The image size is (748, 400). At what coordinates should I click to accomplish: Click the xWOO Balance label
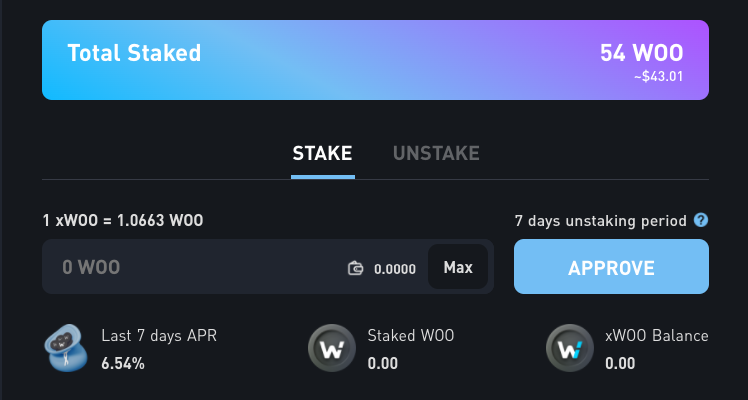[657, 336]
